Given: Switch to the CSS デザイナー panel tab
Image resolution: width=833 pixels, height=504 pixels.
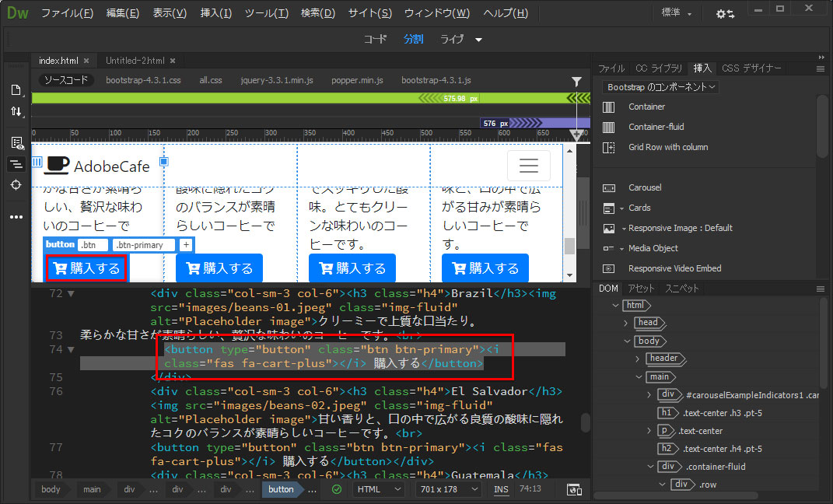Looking at the screenshot, I should tap(751, 68).
